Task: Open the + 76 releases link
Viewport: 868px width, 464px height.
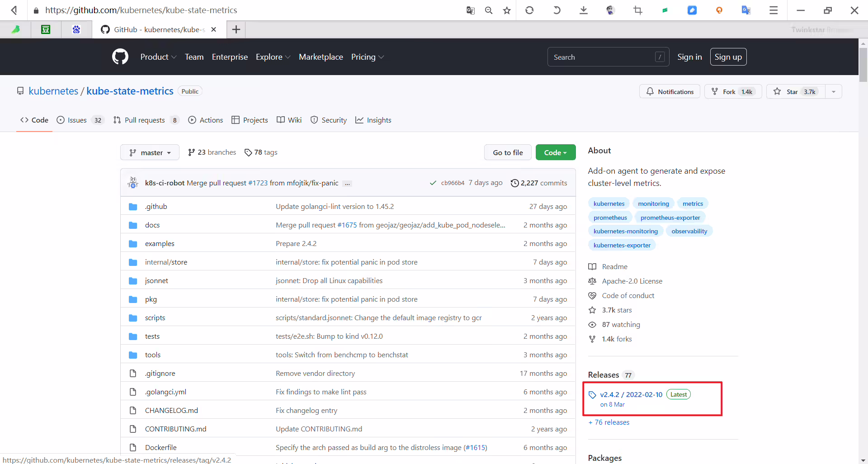Action: point(609,422)
